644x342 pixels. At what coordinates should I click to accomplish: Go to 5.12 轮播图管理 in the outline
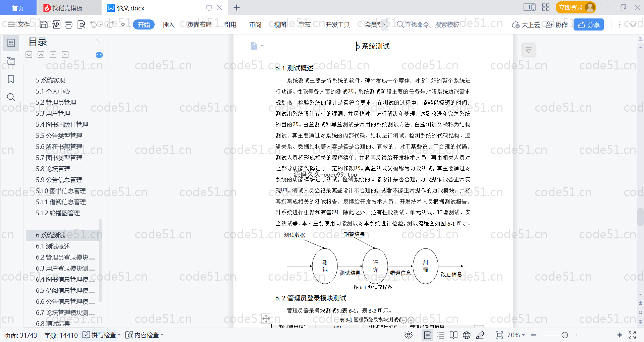58,213
